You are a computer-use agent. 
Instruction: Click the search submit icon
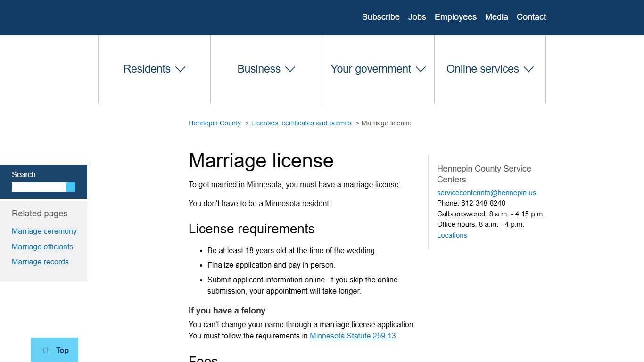pos(71,187)
